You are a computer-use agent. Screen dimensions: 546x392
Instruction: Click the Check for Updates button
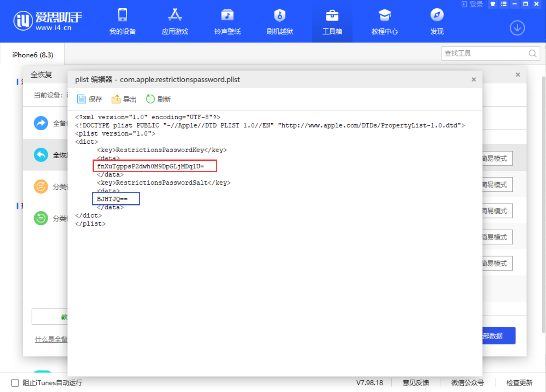(519, 383)
